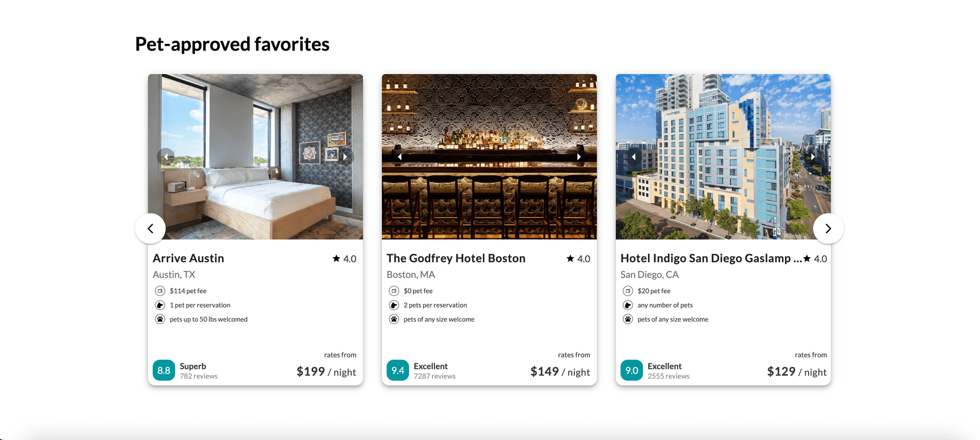
Task: Open The Godfrey Hotel Boston title
Action: pos(456,258)
